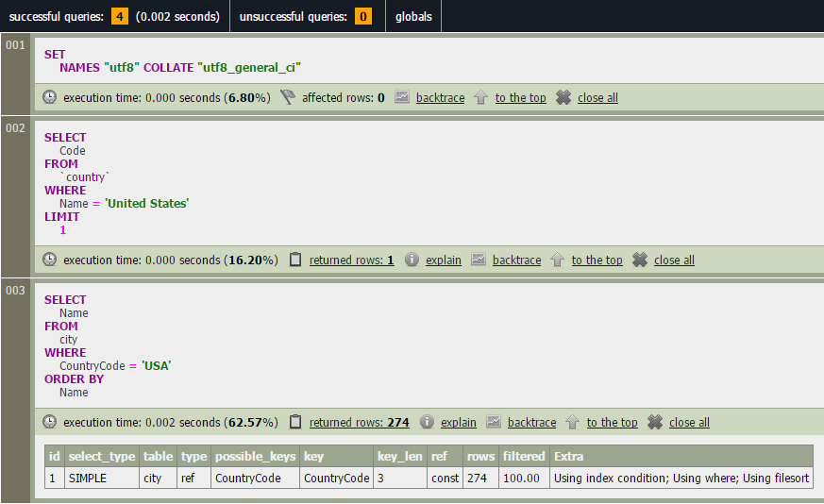
Task: Open 'returned rows: 274' link
Action: pos(360,423)
